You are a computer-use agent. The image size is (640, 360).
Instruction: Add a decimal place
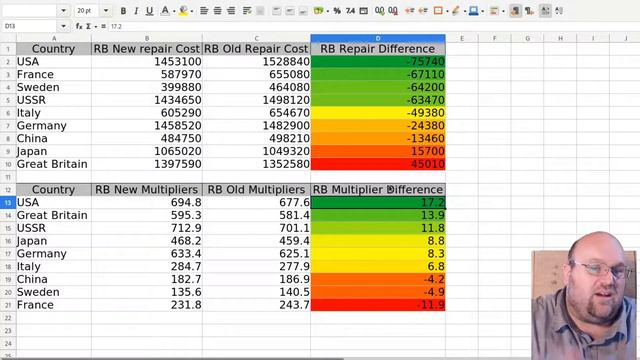click(x=380, y=11)
